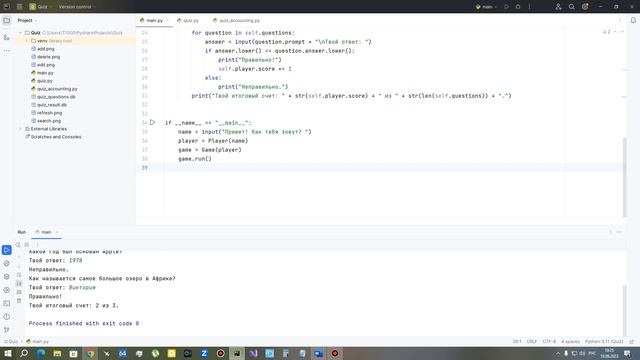Viewport: 640px width, 360px height.
Task: Open Problems tool window icon
Action: [7, 317]
